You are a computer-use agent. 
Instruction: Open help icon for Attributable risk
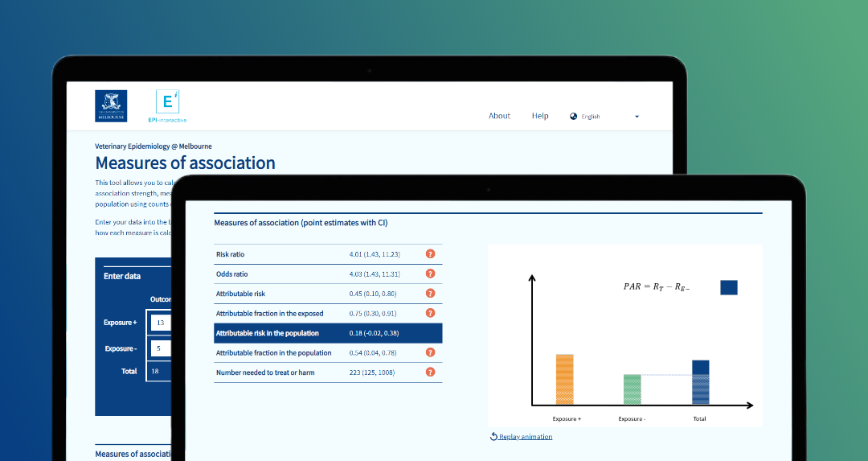(430, 293)
